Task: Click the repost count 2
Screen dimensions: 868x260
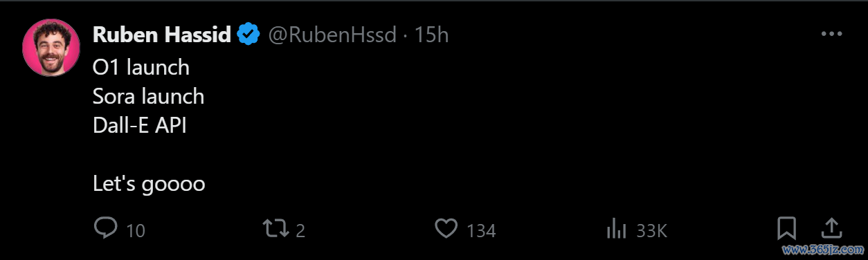Action: tap(300, 231)
